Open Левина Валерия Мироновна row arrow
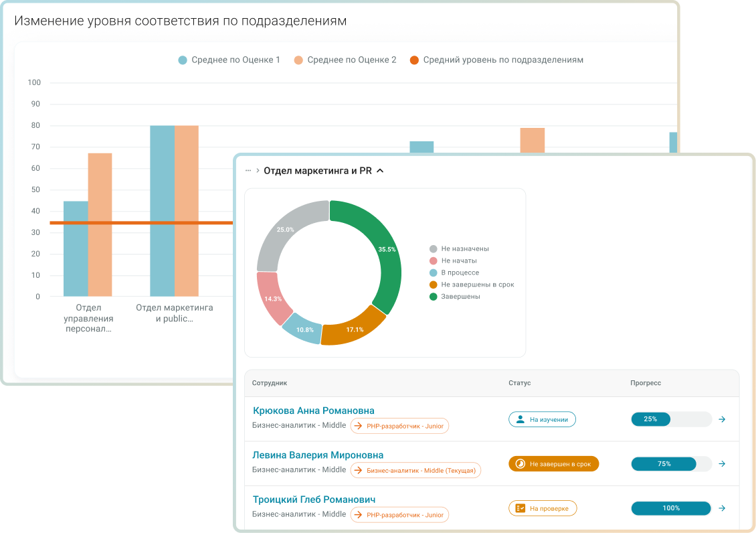This screenshot has height=533, width=756. pyautogui.click(x=722, y=463)
